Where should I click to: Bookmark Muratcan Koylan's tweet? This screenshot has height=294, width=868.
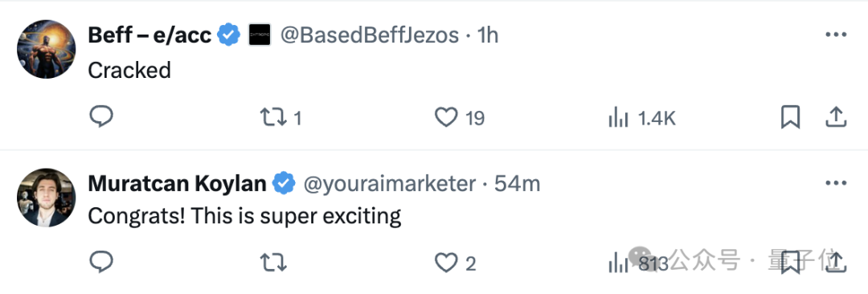[x=790, y=263]
